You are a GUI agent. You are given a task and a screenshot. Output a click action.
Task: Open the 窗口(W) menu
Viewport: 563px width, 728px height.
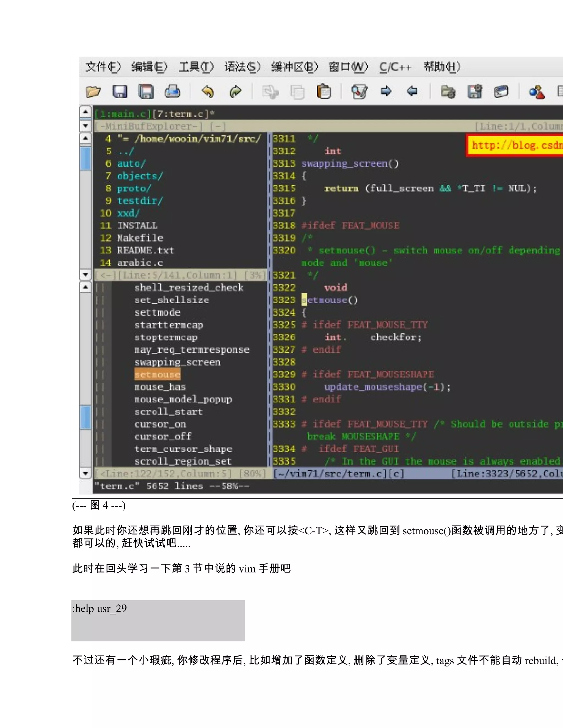[348, 67]
